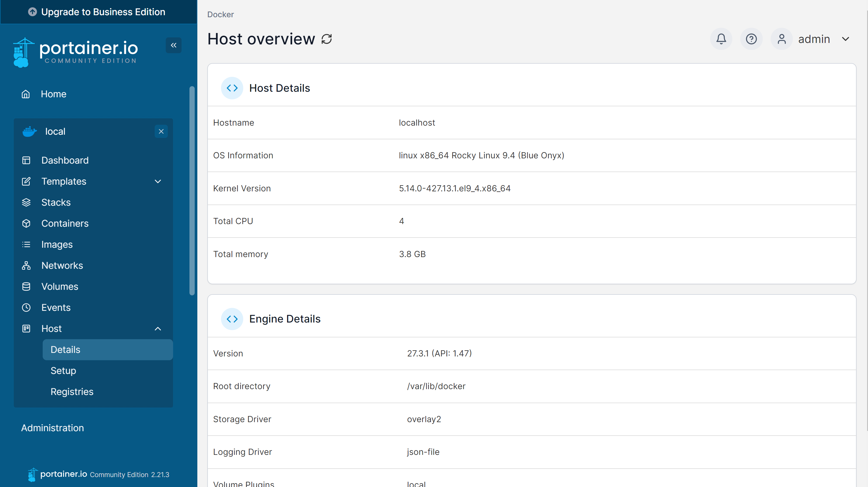Click the Docker breadcrumb
This screenshot has height=487, width=868.
point(220,15)
